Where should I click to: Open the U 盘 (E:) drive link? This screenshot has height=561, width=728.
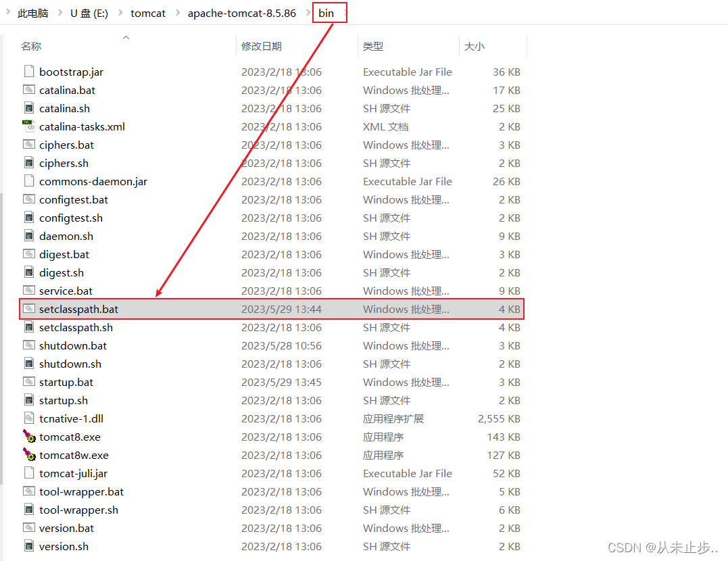(89, 12)
